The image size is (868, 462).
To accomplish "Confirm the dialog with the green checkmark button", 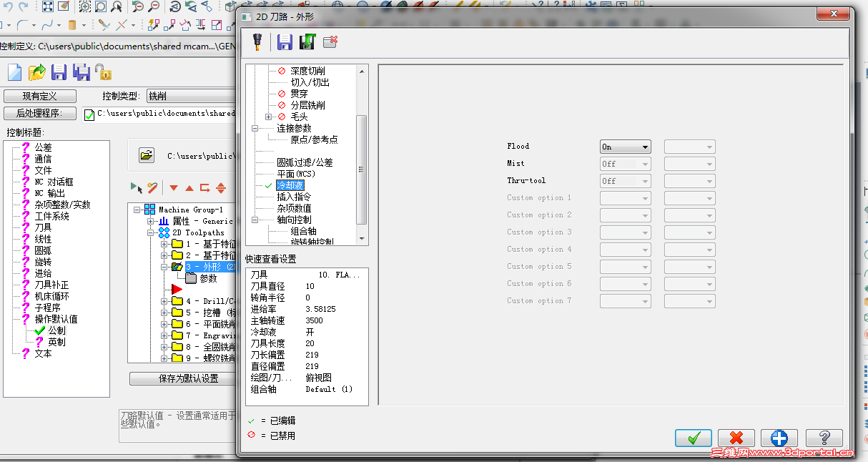I will coord(694,438).
